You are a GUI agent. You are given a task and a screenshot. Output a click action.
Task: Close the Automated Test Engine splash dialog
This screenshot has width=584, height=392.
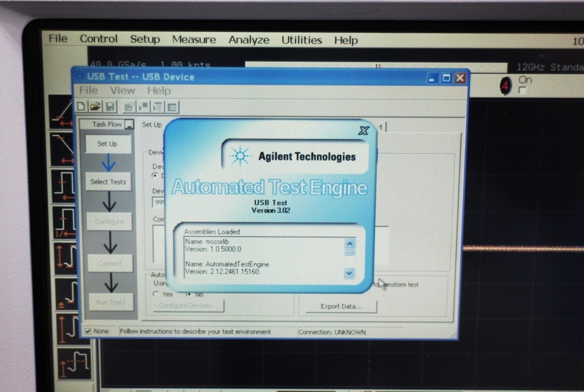363,130
